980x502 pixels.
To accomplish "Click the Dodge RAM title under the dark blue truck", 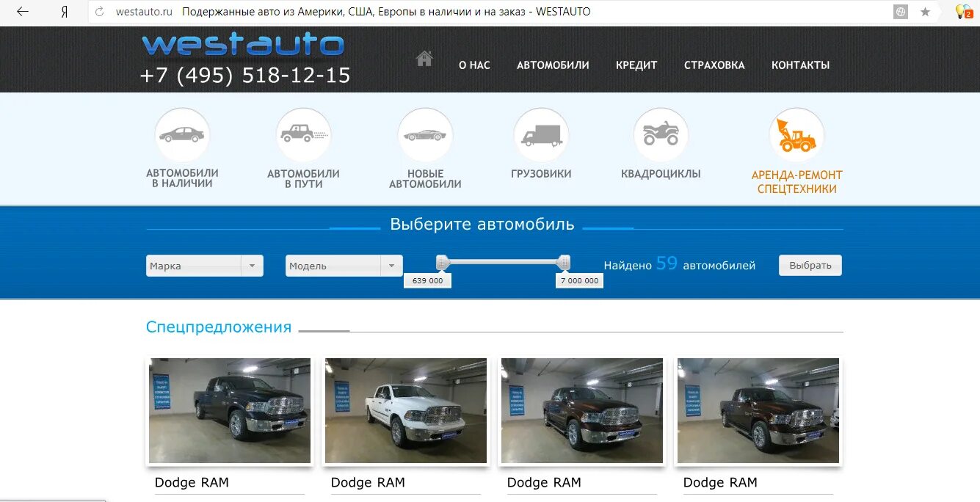I will coord(192,482).
